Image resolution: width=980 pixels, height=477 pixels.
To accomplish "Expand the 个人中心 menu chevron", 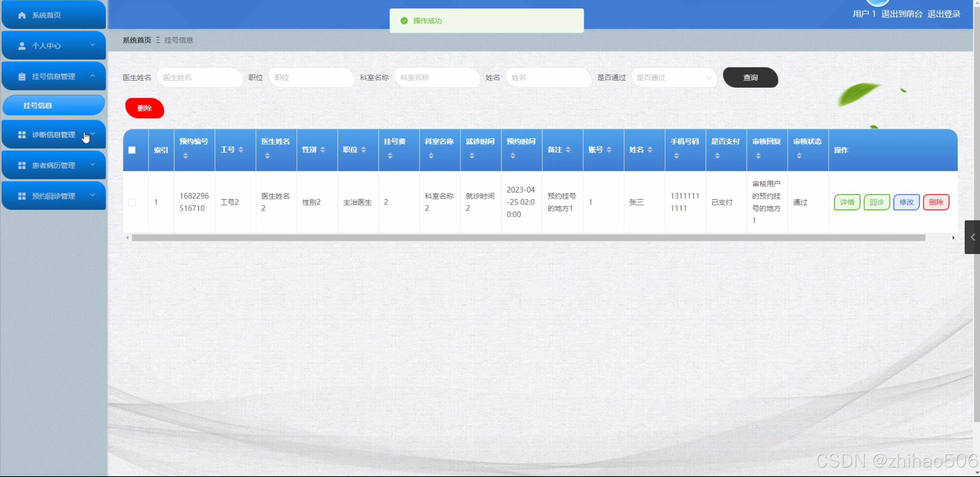I will tap(92, 45).
